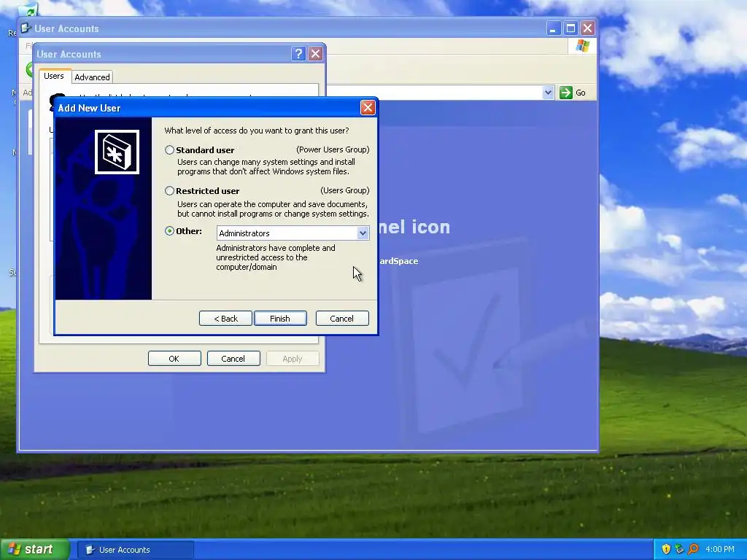Viewport: 747px width, 560px height.
Task: Select the Other radio button
Action: pos(169,231)
